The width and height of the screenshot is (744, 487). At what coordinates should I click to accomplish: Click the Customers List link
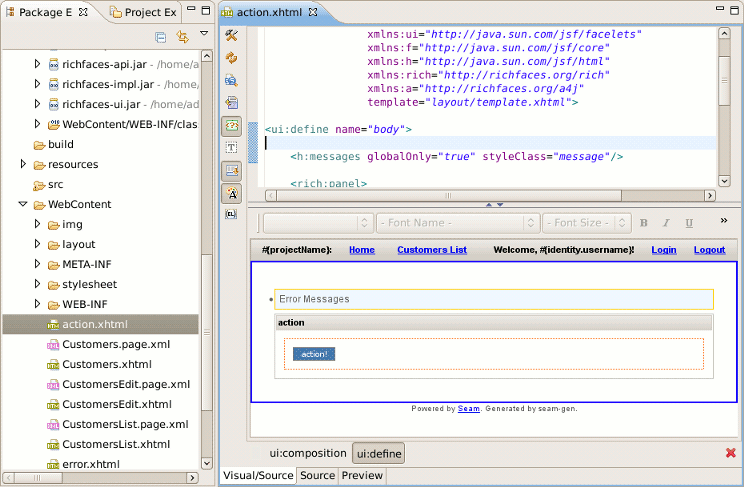tap(431, 250)
